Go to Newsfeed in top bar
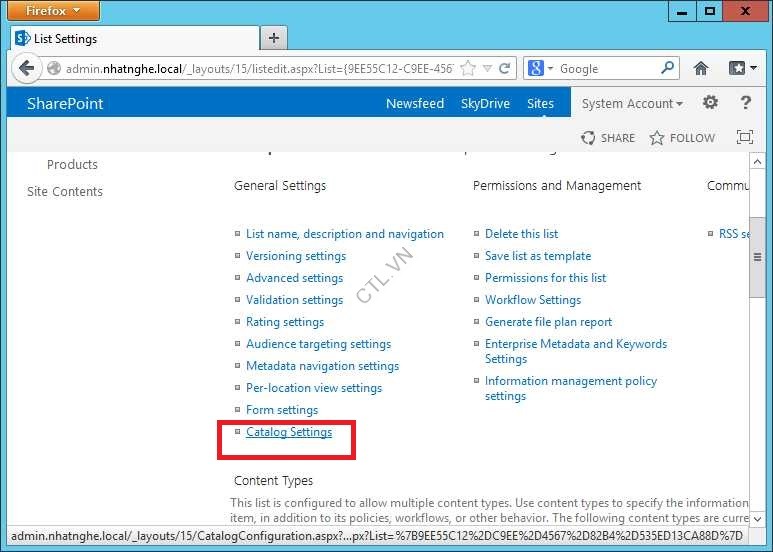This screenshot has width=773, height=552. tap(415, 104)
